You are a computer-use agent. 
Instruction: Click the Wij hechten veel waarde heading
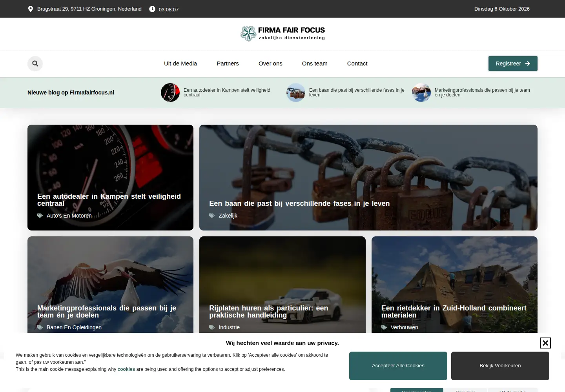click(x=282, y=343)
